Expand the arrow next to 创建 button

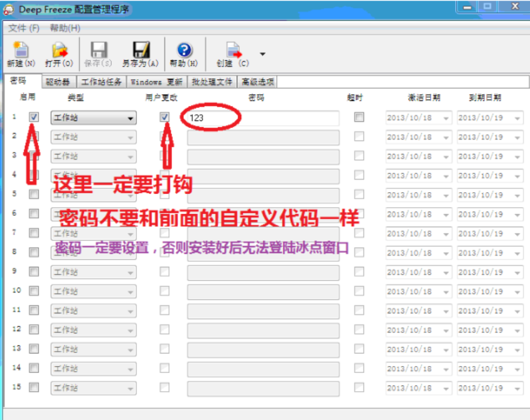[x=262, y=54]
